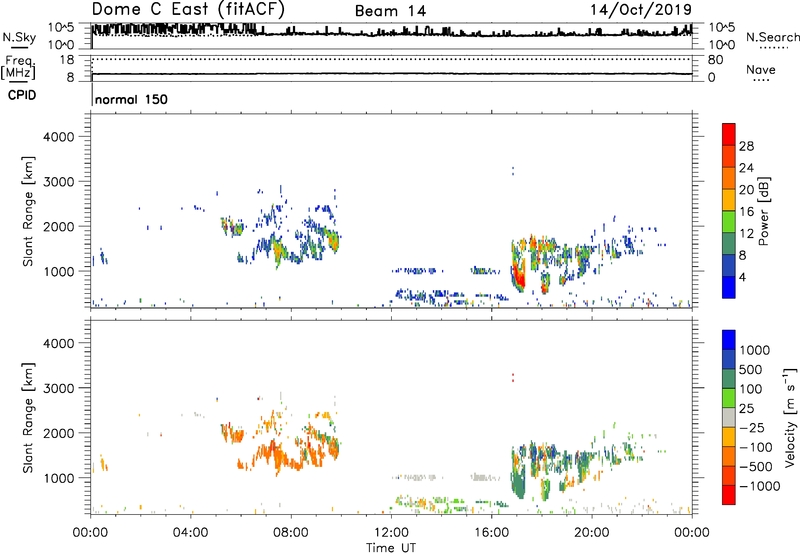Viewport: 800px width, 554px height.
Task: Click the 'Power [dB]' colorbar title
Action: [763, 211]
